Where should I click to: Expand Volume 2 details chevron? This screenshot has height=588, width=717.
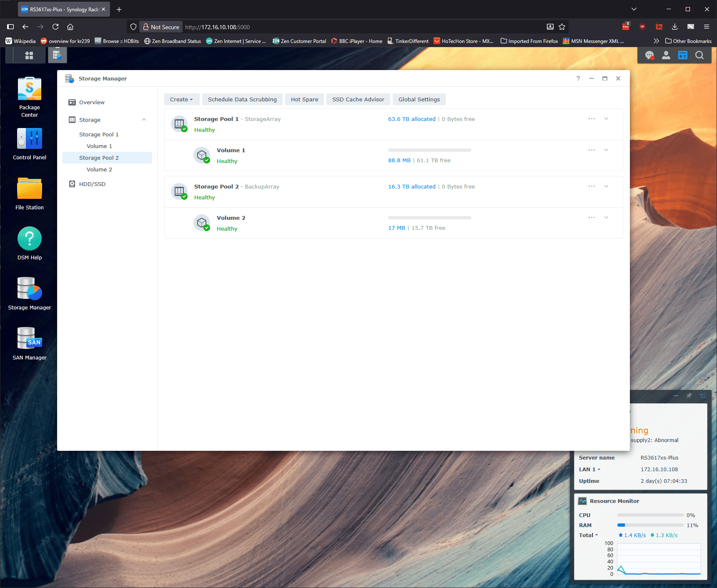[606, 218]
